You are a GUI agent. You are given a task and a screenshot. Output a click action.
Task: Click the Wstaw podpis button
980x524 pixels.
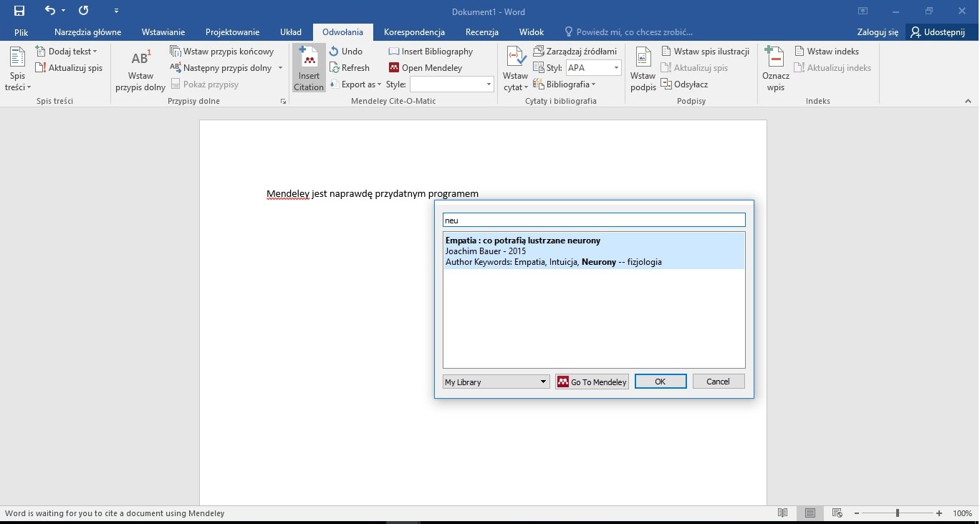pos(643,69)
